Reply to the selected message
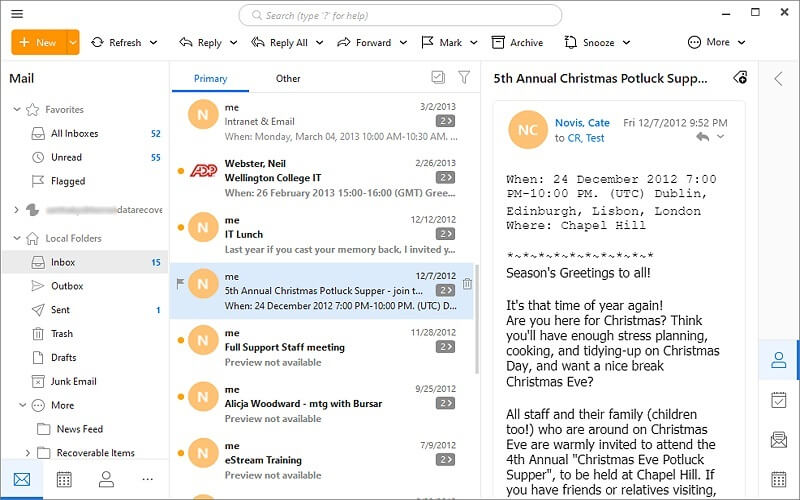This screenshot has height=500, width=800. (x=201, y=42)
